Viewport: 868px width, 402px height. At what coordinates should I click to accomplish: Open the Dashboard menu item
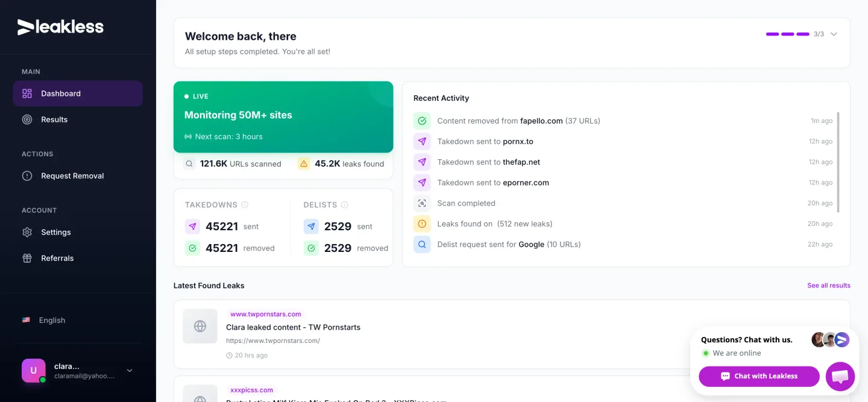[78, 93]
